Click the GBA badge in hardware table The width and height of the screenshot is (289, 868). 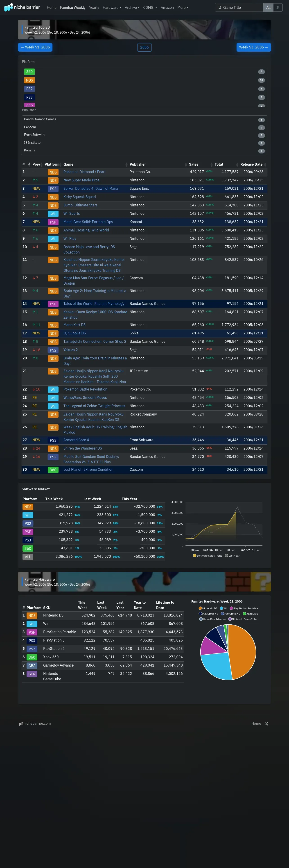coord(32,665)
